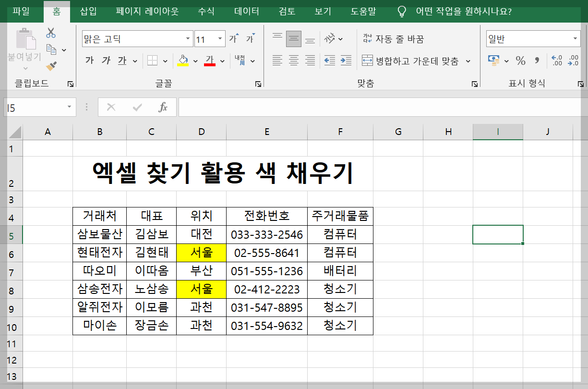Apply bold formatting with the 가 icon

coord(90,61)
